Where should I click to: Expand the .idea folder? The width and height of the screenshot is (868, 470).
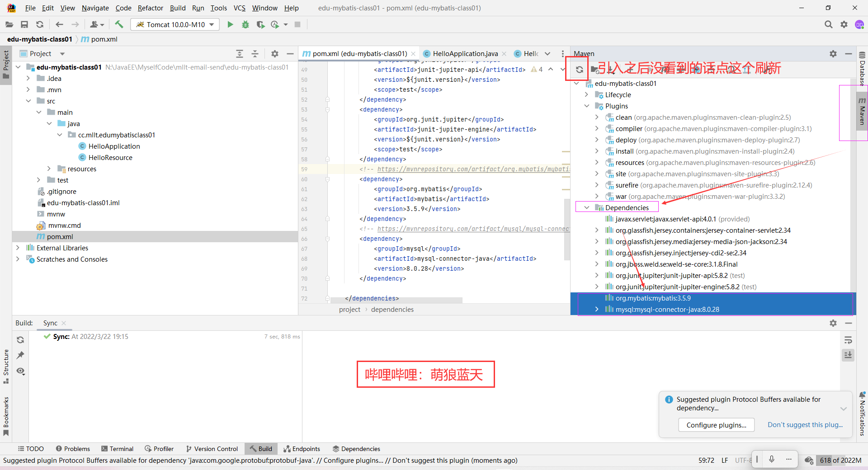(x=28, y=78)
